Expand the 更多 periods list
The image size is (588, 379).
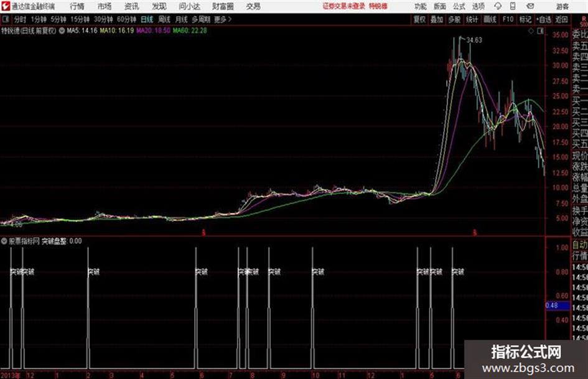(222, 19)
